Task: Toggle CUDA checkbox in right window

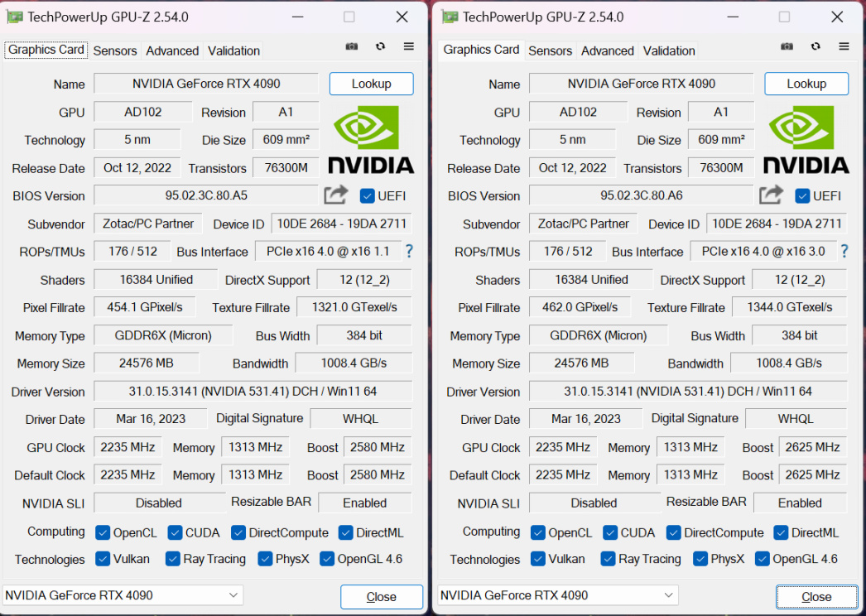Action: click(609, 532)
